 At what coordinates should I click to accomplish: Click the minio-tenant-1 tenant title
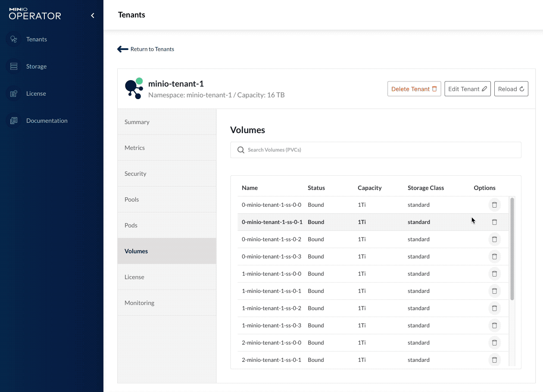(176, 84)
